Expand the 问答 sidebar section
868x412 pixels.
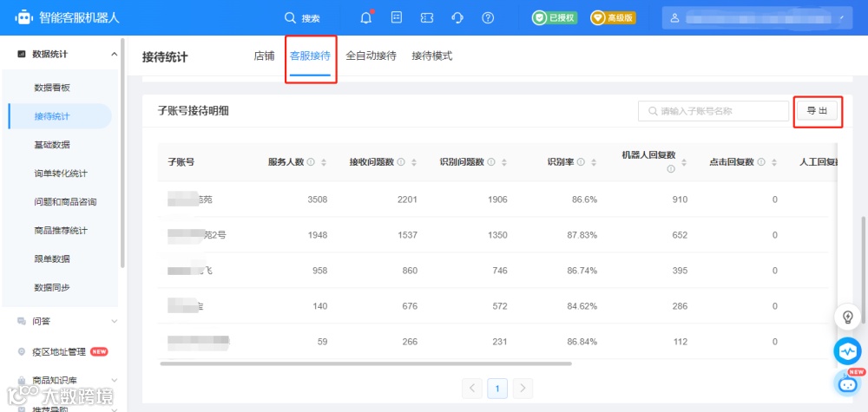[x=114, y=321]
